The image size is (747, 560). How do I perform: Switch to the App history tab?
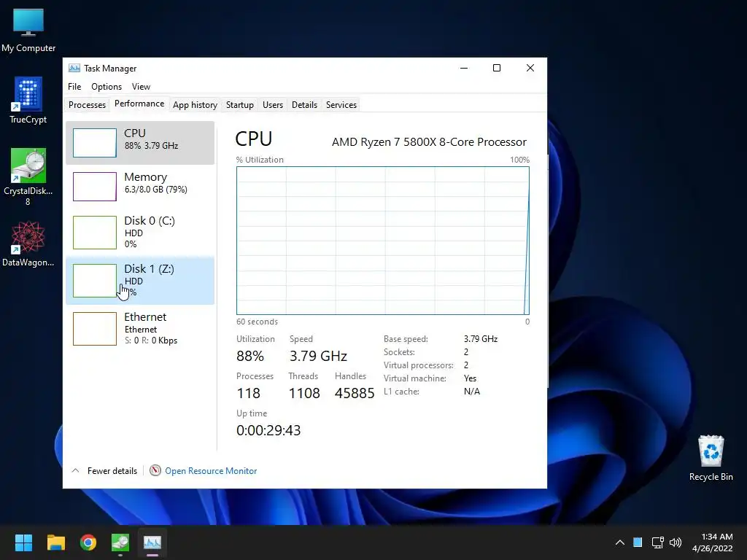(195, 105)
